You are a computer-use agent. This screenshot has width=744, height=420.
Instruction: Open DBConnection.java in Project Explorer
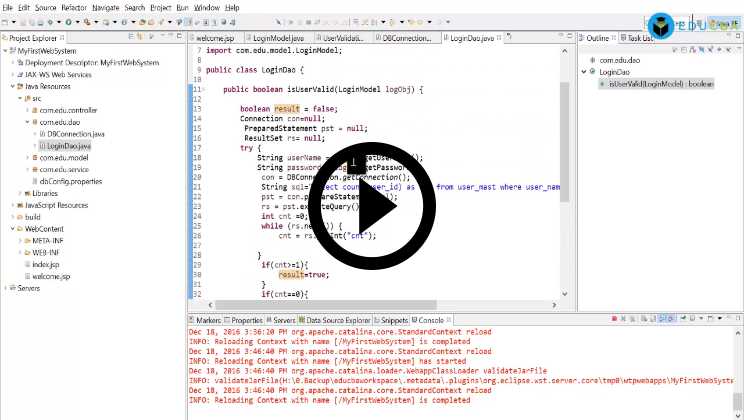coord(76,133)
